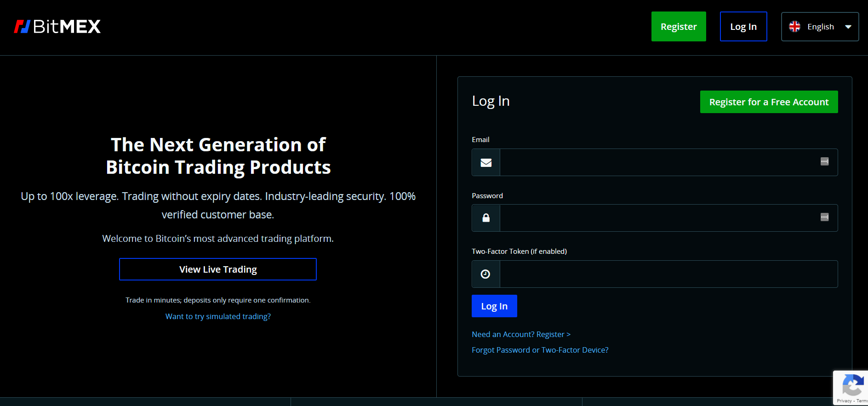The height and width of the screenshot is (406, 868).
Task: Focus the Two-Factor Token input field
Action: [x=667, y=274]
